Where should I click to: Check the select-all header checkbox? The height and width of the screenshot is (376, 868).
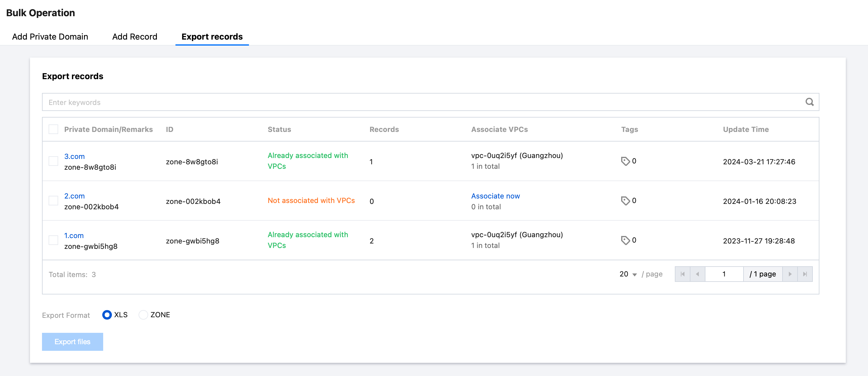click(x=53, y=129)
